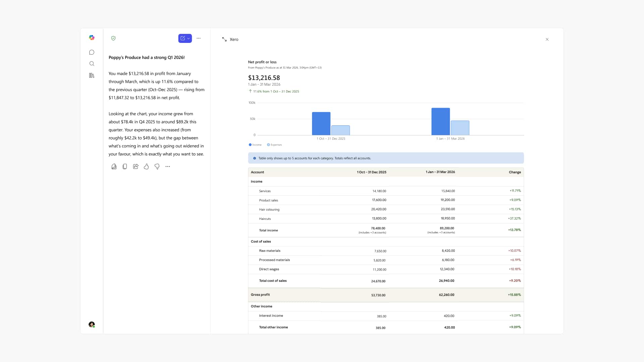Click the Oct–Dec 2025 income bar
The height and width of the screenshot is (362, 644).
click(321, 124)
